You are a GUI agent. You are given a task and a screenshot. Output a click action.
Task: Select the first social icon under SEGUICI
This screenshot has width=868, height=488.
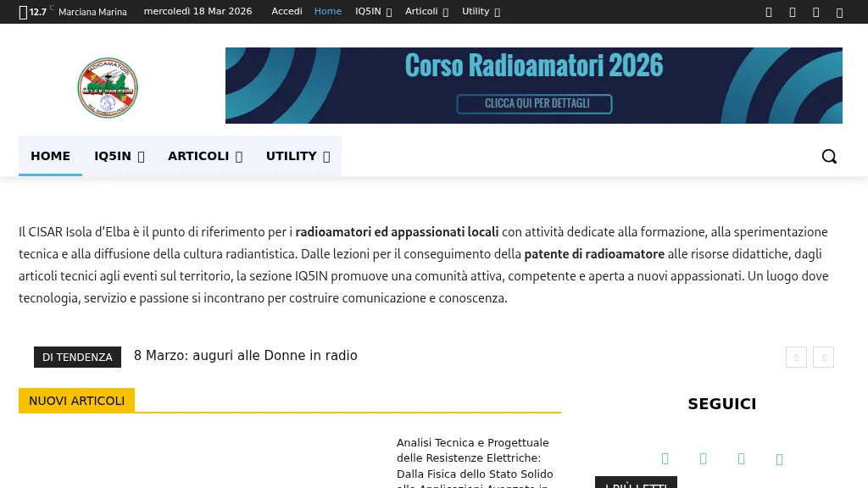[x=665, y=458]
